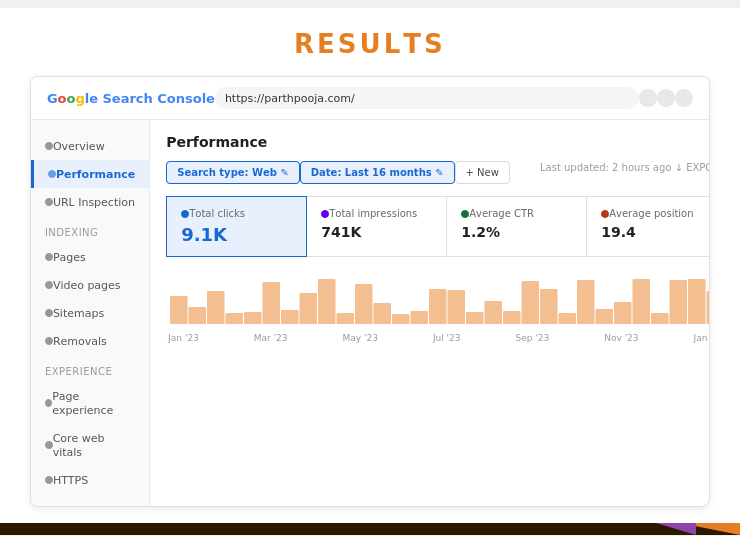Image resolution: width=740 pixels, height=536 pixels.
Task: Add a new filter with + New
Action: pyautogui.click(x=482, y=173)
